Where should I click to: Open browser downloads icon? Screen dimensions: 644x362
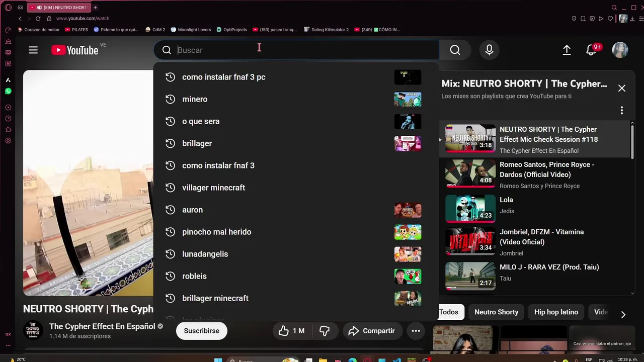point(633,19)
